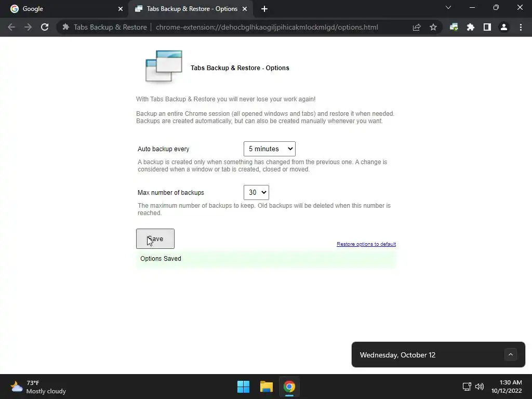This screenshot has width=532, height=399.
Task: Click the Wednesday, October 12 date text
Action: 397,355
